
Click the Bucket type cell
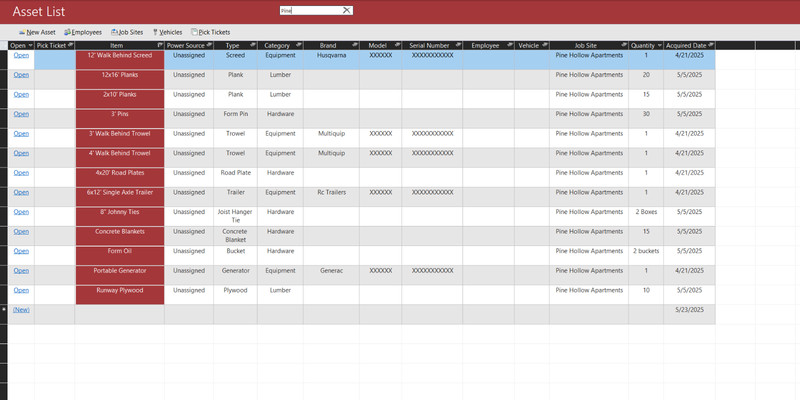click(x=235, y=255)
